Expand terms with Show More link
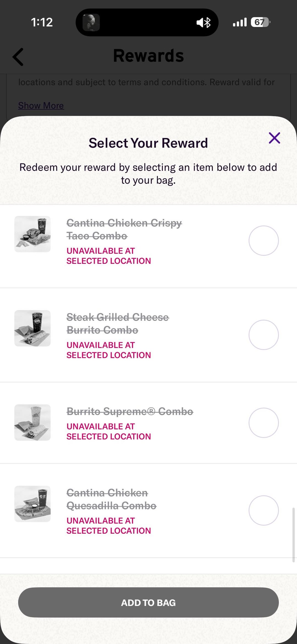The image size is (297, 644). click(41, 106)
